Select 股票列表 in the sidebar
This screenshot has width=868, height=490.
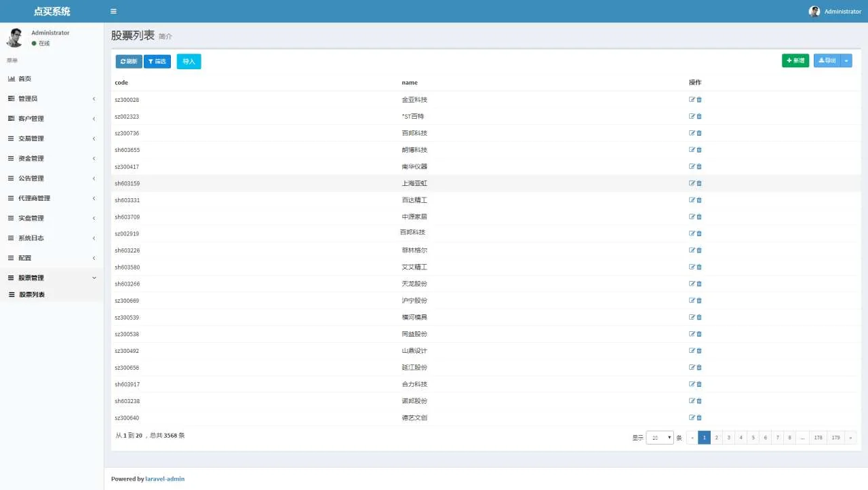(x=32, y=295)
